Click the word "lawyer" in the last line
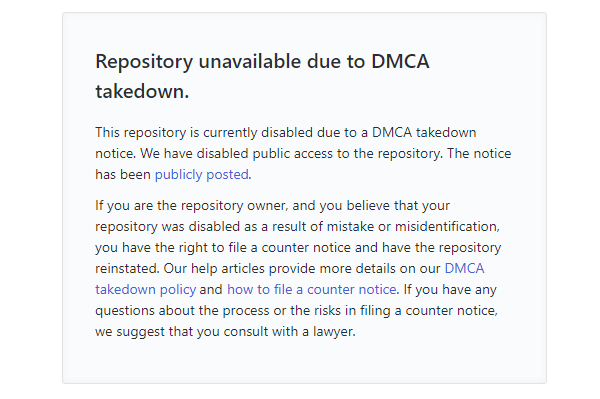Viewport: 600px width, 399px height. 333,332
